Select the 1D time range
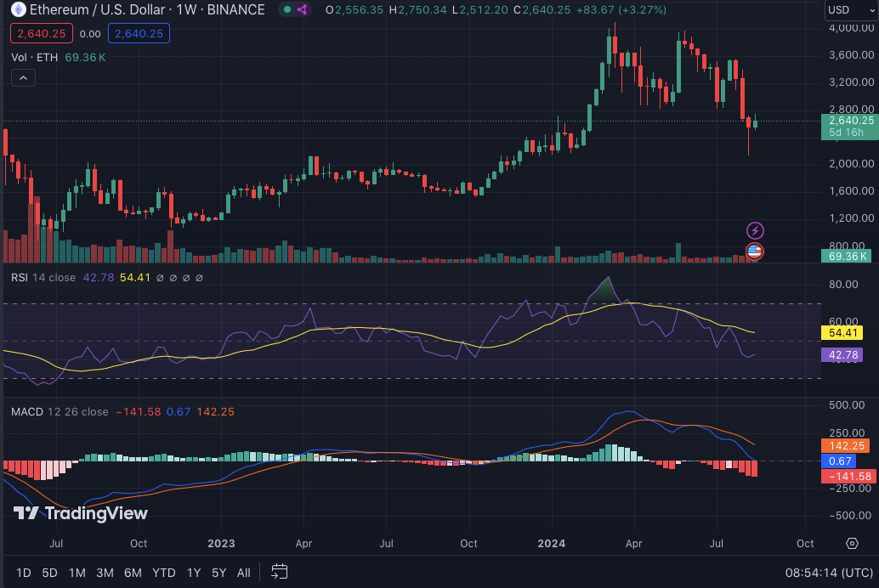The image size is (879, 588). (x=24, y=573)
